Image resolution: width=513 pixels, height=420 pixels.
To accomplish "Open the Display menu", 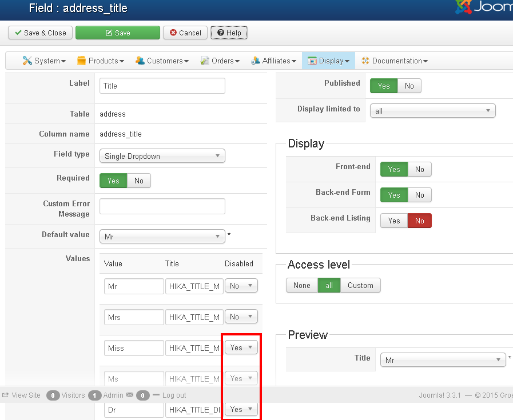I will (328, 61).
